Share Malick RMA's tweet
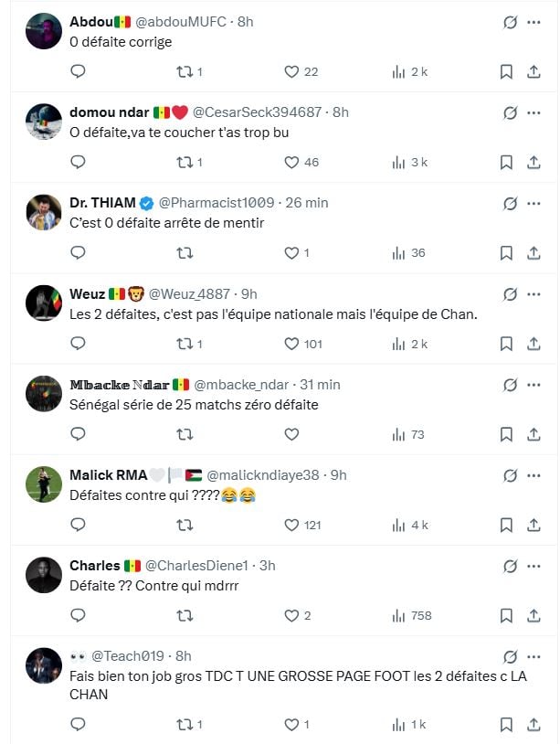The height and width of the screenshot is (744, 560). 534,525
